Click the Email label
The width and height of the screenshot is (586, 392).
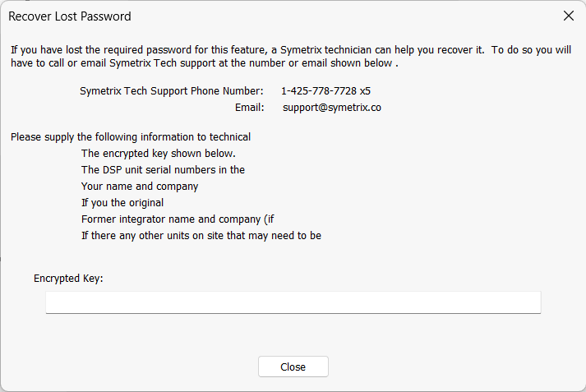249,108
